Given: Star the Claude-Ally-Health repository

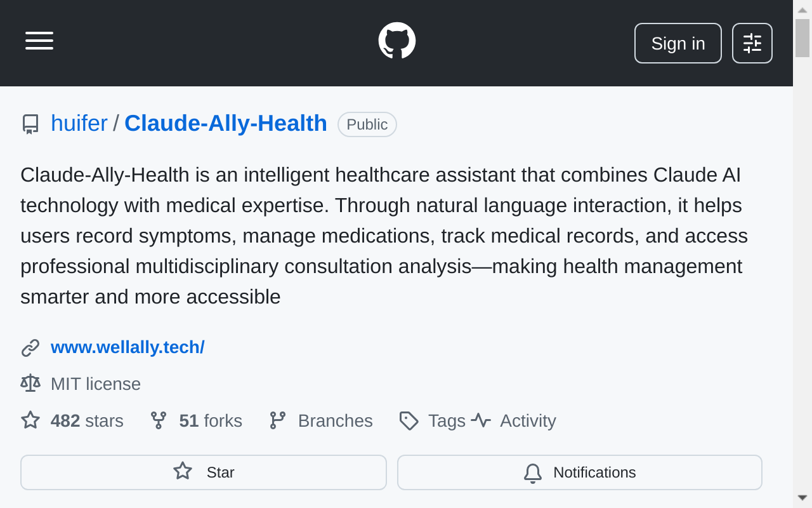Looking at the screenshot, I should [203, 472].
